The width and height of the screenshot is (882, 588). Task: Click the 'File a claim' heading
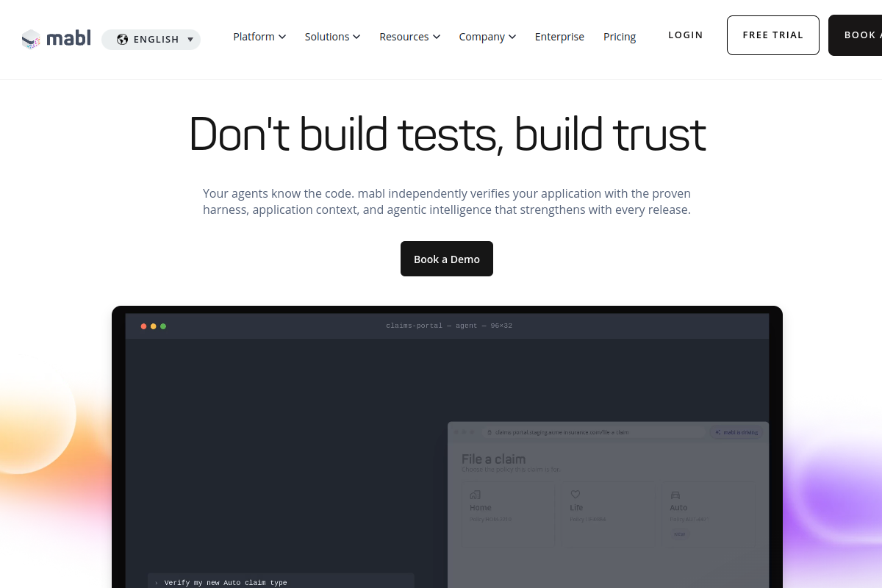(493, 459)
